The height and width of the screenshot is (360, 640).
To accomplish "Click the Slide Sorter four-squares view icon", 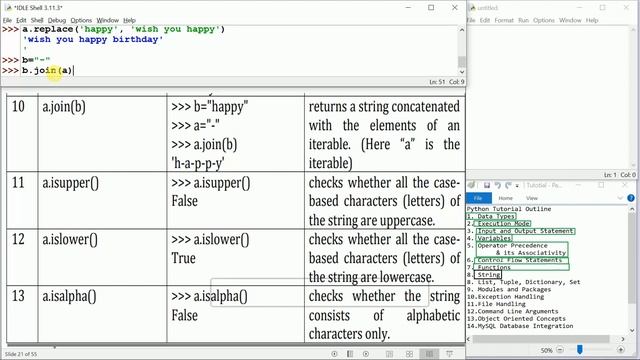I will (409, 354).
